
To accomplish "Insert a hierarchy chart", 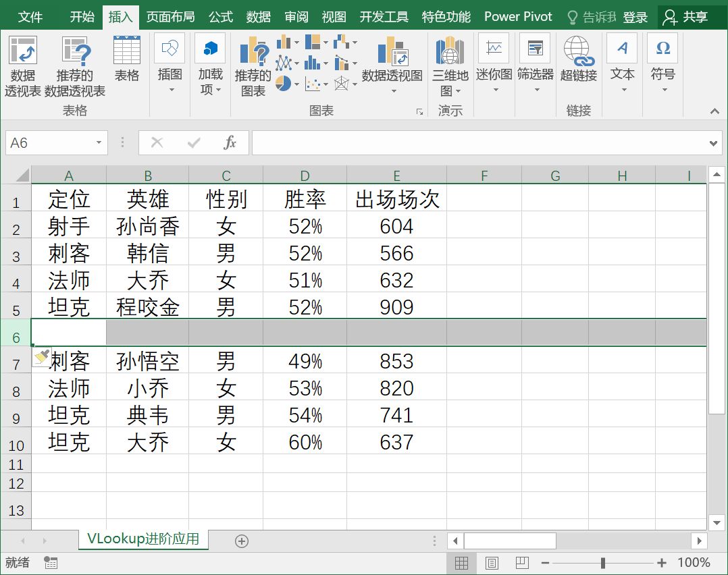I will [x=313, y=43].
